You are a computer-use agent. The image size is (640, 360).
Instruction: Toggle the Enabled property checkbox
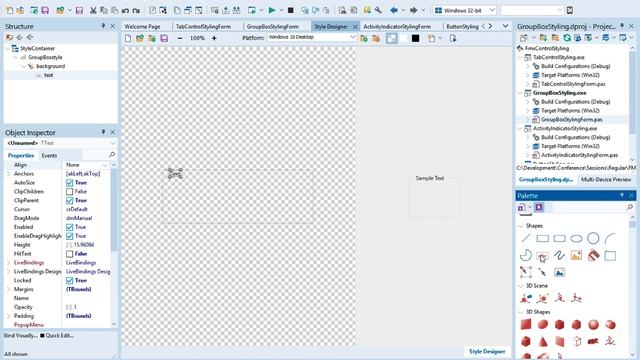click(x=69, y=227)
